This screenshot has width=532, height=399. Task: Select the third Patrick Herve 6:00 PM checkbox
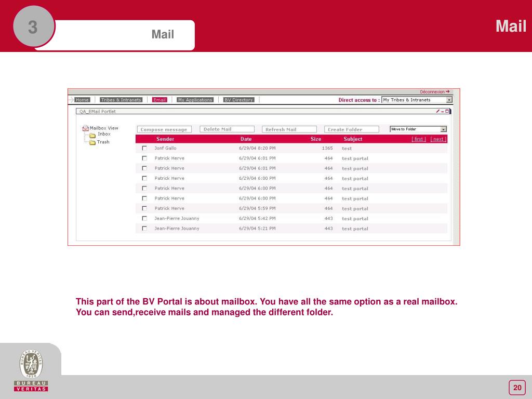pos(144,198)
